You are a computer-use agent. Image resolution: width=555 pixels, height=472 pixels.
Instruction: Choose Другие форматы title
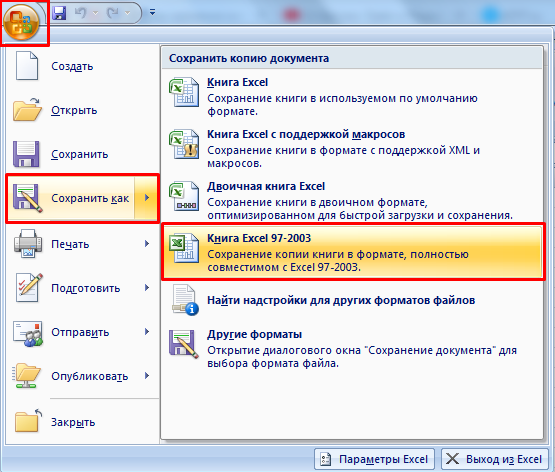point(254,334)
